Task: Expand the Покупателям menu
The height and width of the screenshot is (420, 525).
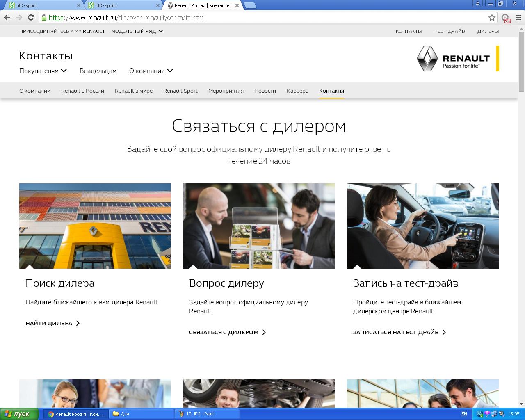Action: 43,71
